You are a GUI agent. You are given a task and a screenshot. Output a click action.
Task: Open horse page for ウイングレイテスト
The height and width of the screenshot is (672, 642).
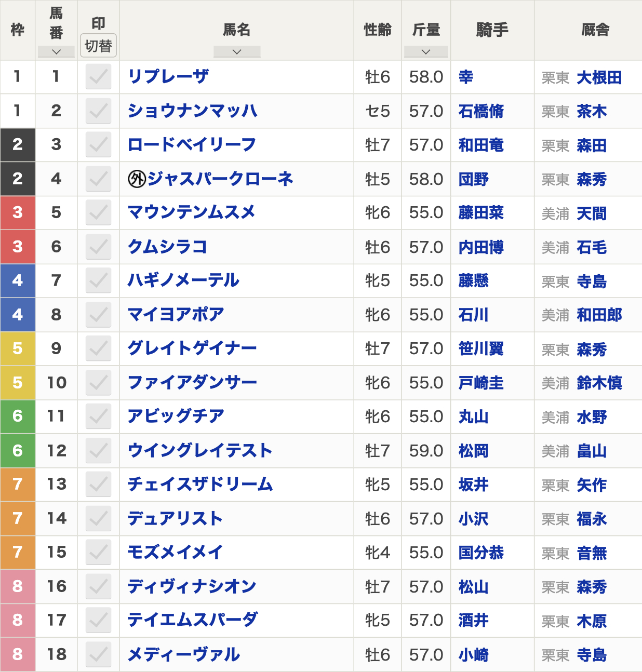[200, 451]
